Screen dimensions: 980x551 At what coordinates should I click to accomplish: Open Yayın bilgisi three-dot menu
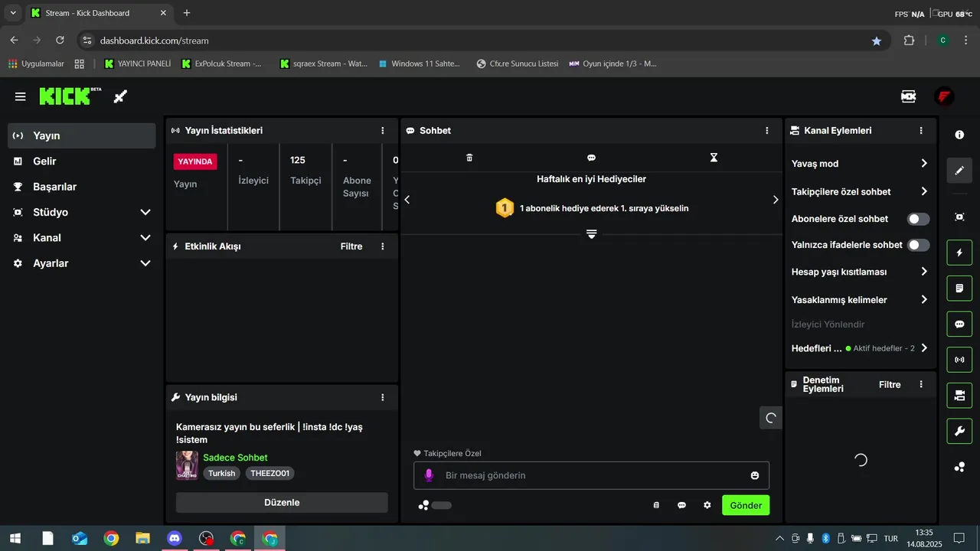[383, 397]
